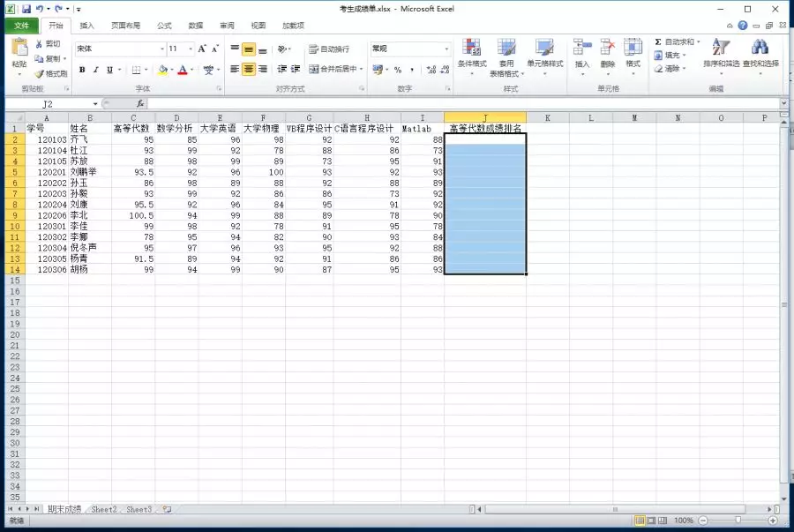Insert a new worksheet tab icon
Screen dimensions: 794x532
pyautogui.click(x=167, y=509)
